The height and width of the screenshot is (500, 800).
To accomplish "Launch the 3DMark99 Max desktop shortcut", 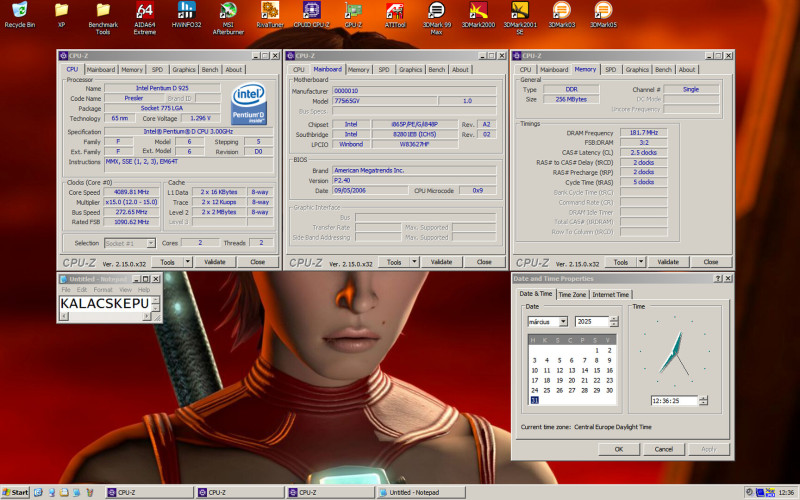I will 437,18.
